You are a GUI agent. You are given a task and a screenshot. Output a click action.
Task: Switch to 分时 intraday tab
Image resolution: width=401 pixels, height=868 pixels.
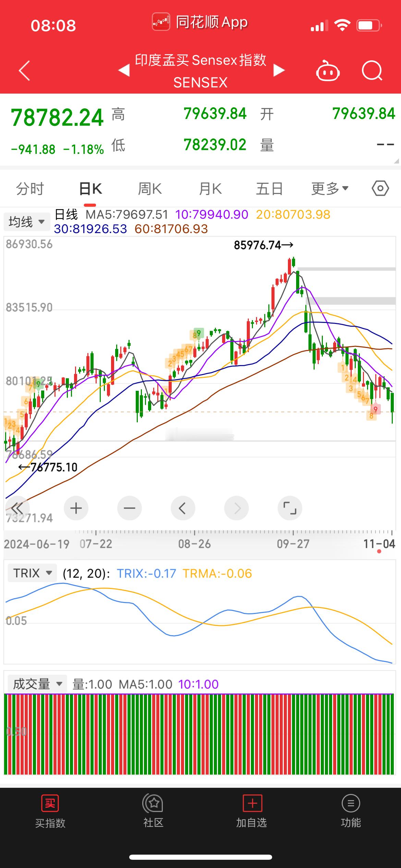tap(30, 189)
